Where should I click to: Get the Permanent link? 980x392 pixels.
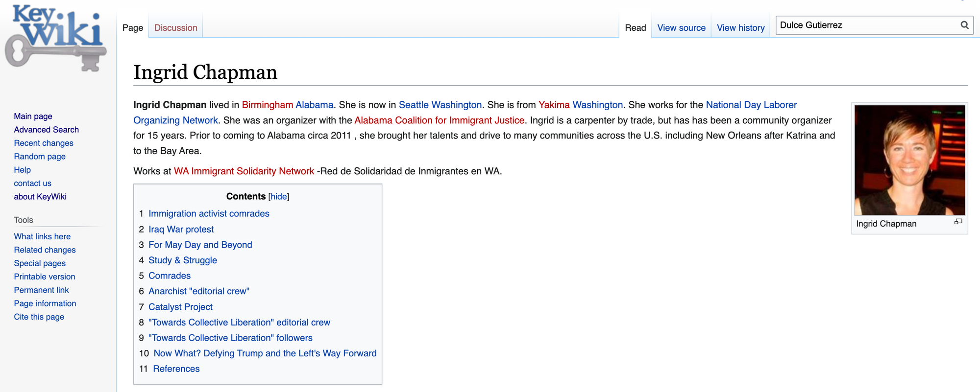pyautogui.click(x=41, y=290)
